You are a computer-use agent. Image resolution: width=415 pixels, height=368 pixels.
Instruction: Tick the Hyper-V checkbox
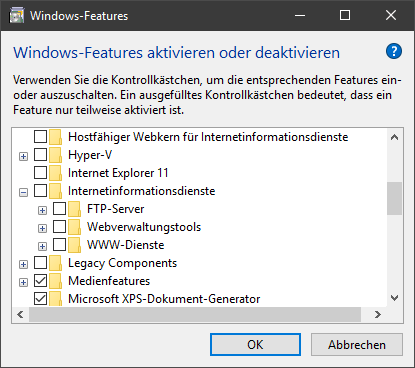point(40,155)
